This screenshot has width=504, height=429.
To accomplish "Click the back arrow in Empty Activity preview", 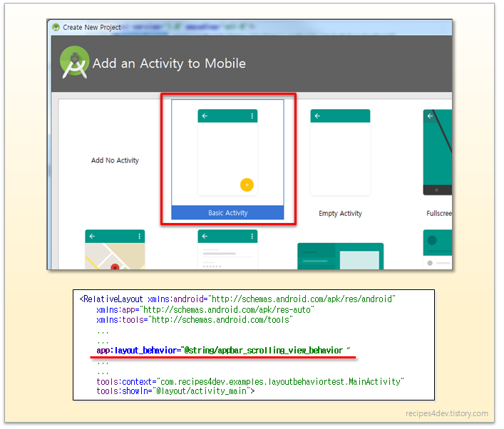I will [317, 116].
